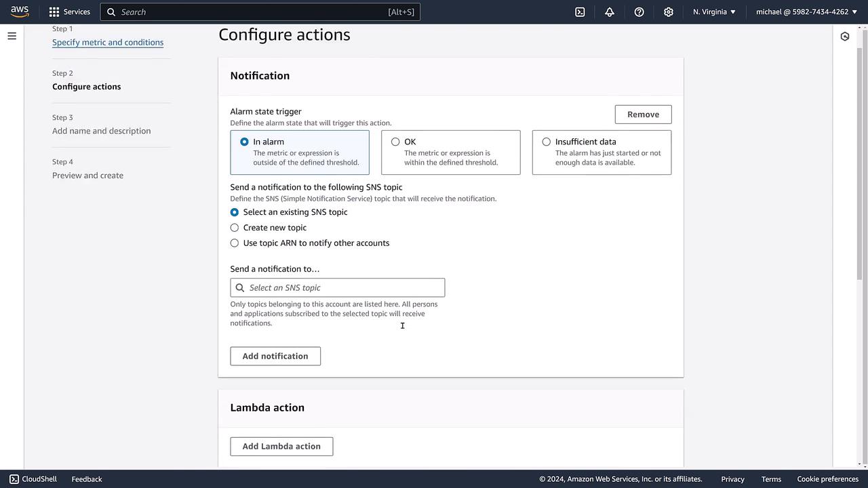Click the AWS logo home icon

[x=20, y=12]
